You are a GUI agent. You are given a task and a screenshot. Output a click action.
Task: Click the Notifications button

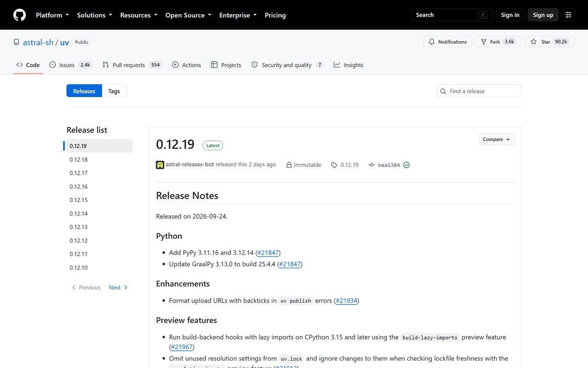447,42
